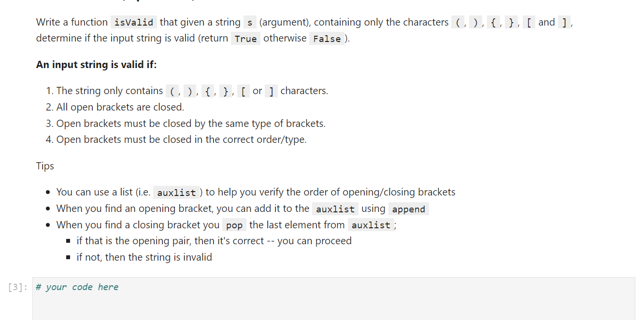Click the inline code span "isValid"

pyautogui.click(x=133, y=22)
